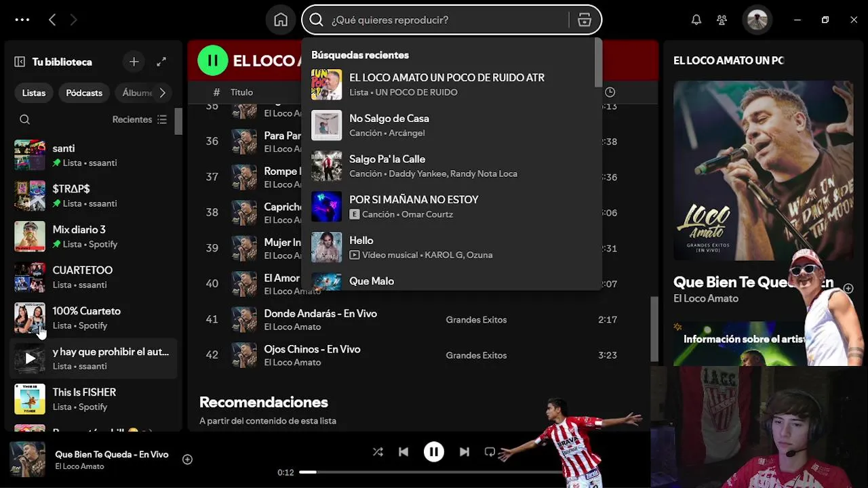
Task: Open Loco Amato cover art in right panel
Action: (x=764, y=171)
